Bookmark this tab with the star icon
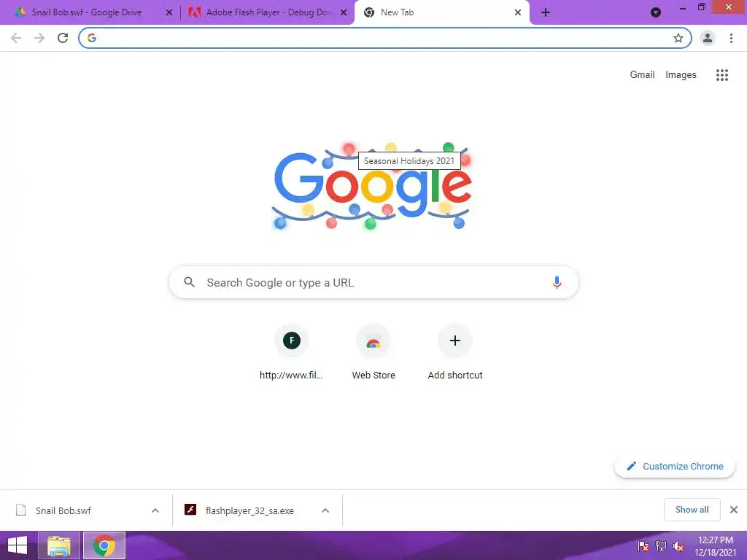 click(x=678, y=38)
